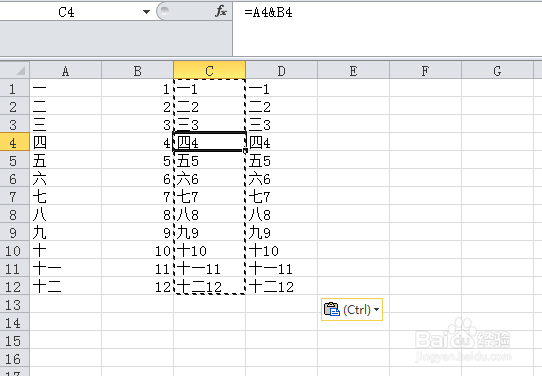
Task: Click cell A1 containing 一
Action: pyautogui.click(x=66, y=88)
